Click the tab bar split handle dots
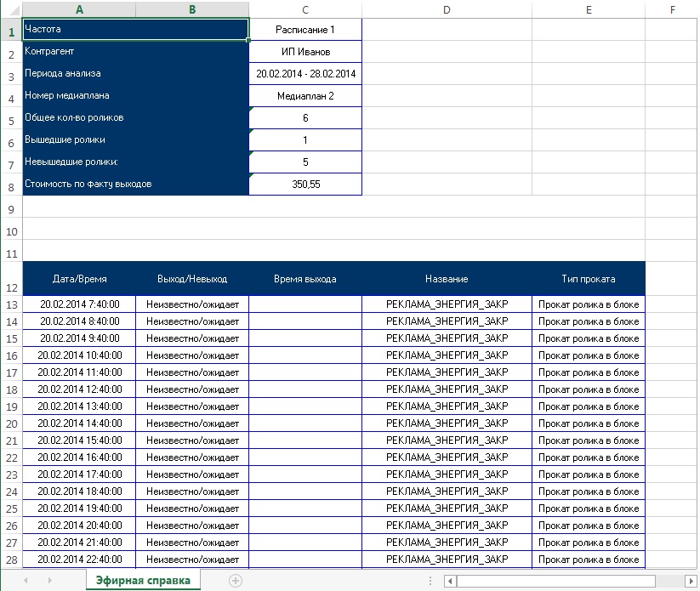The height and width of the screenshot is (591, 700). tap(430, 581)
